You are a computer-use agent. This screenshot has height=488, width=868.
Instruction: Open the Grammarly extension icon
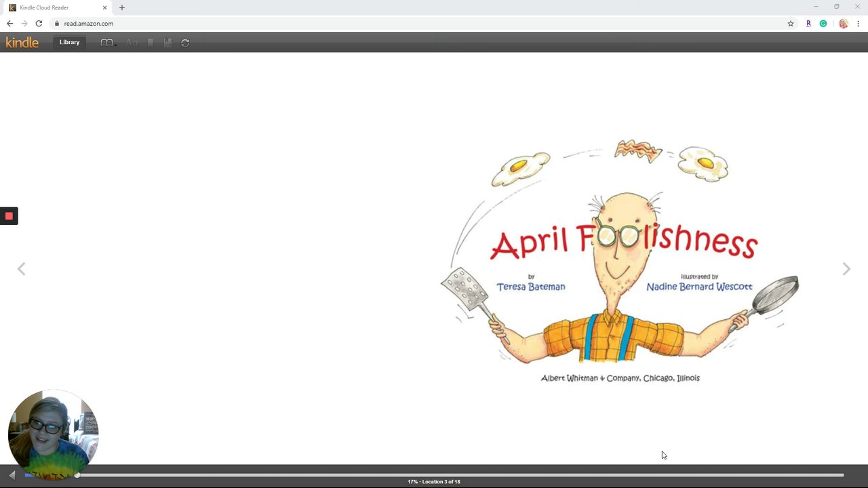pyautogui.click(x=823, y=23)
